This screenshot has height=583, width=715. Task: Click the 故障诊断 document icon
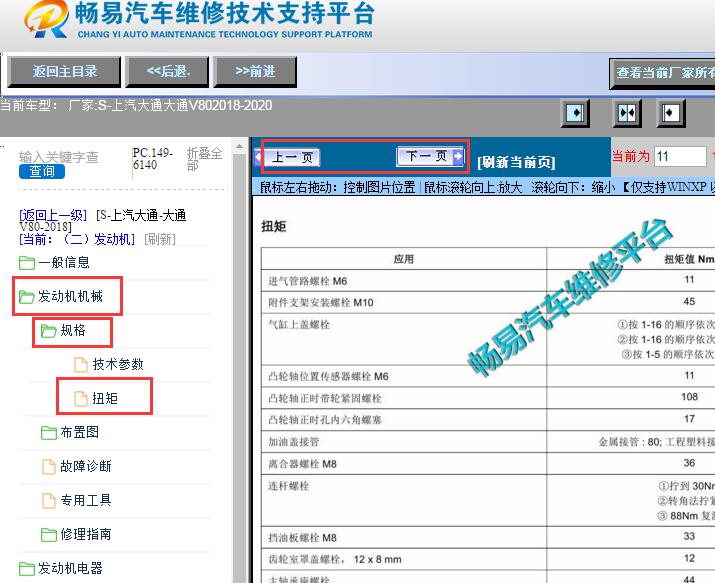[x=49, y=467]
